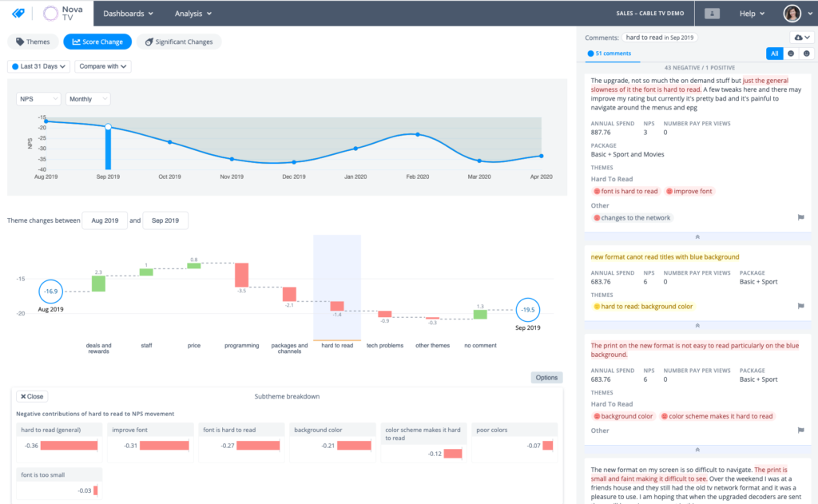Open the Monthly interval dropdown
Viewport: 818px width, 504px height.
click(x=88, y=98)
